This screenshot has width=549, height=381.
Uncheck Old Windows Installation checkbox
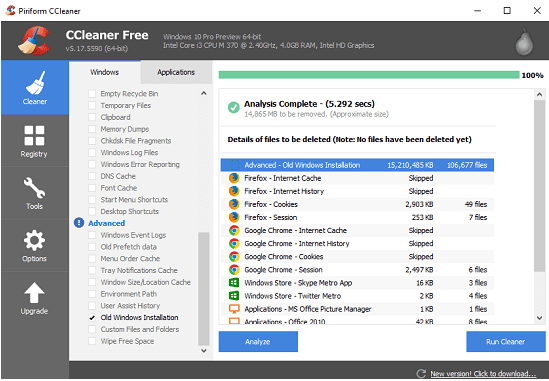[x=92, y=317]
